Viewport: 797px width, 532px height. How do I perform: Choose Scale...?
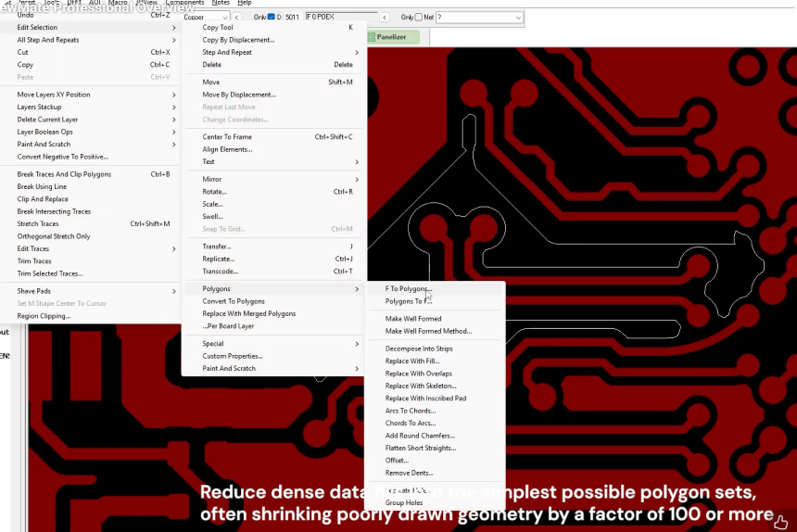[x=273, y=204]
